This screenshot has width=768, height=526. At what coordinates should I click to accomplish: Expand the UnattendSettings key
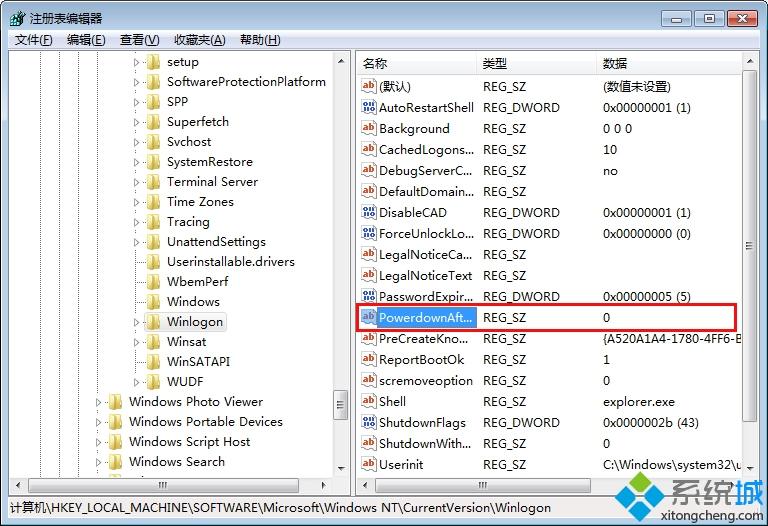(136, 242)
